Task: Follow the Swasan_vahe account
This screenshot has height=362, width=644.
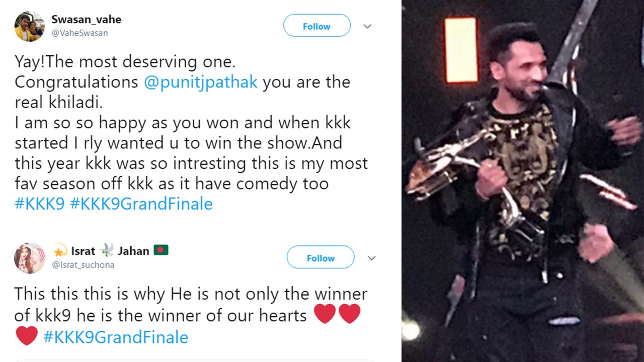Action: coord(316,26)
